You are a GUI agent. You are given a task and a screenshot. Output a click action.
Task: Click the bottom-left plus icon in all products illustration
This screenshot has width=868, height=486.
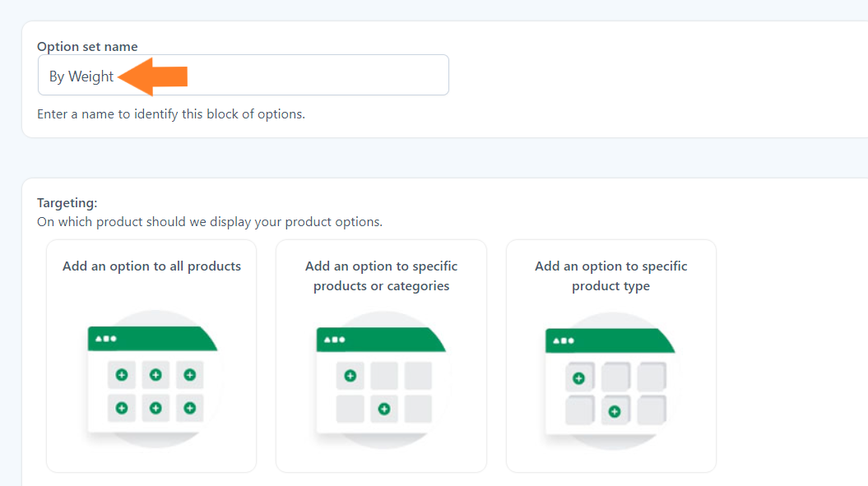click(x=122, y=408)
